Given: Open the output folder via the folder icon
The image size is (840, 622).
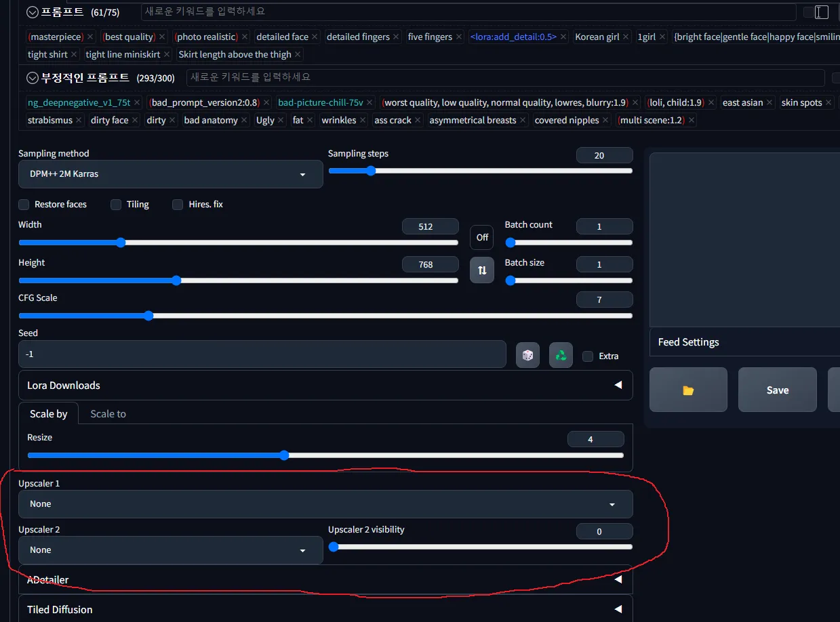Looking at the screenshot, I should [x=688, y=390].
